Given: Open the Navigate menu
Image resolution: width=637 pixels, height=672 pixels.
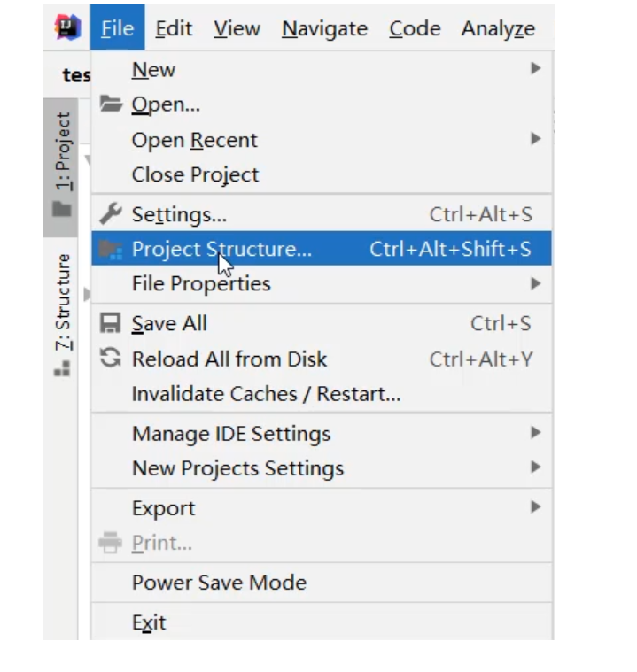Looking at the screenshot, I should coord(324,28).
